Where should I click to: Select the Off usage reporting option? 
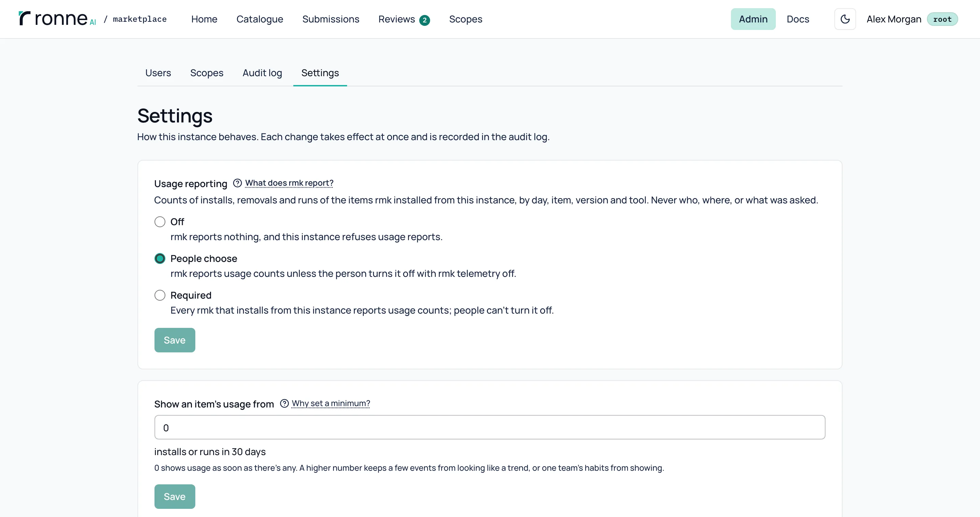(160, 222)
